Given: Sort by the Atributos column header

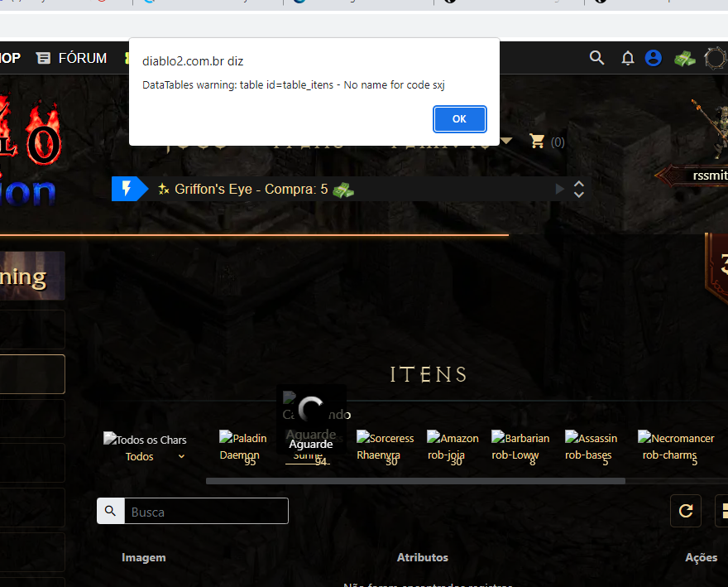Looking at the screenshot, I should (422, 557).
